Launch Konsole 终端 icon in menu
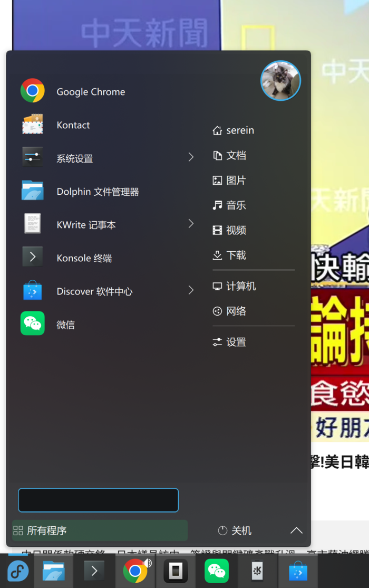The height and width of the screenshot is (588, 369). [x=33, y=257]
